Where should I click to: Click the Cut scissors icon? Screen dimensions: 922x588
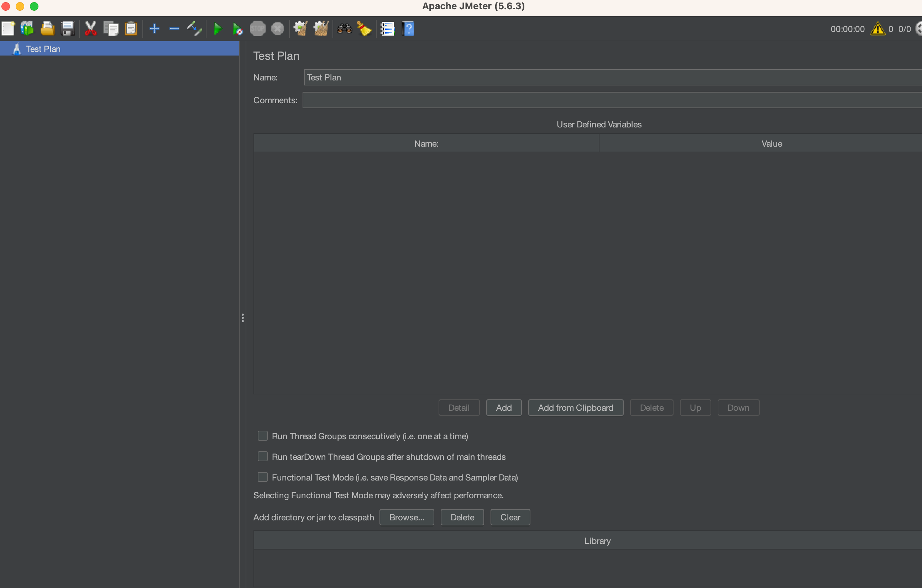point(91,29)
